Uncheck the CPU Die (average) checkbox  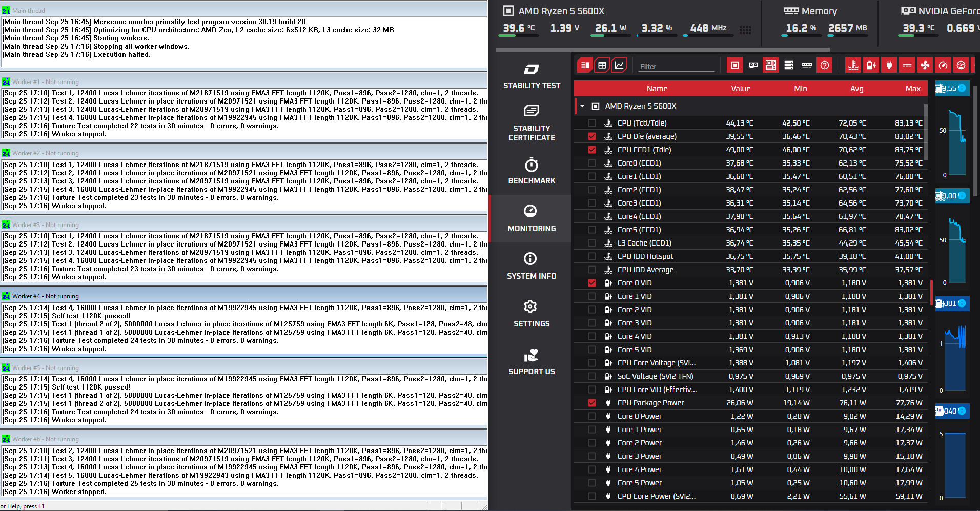pos(592,136)
